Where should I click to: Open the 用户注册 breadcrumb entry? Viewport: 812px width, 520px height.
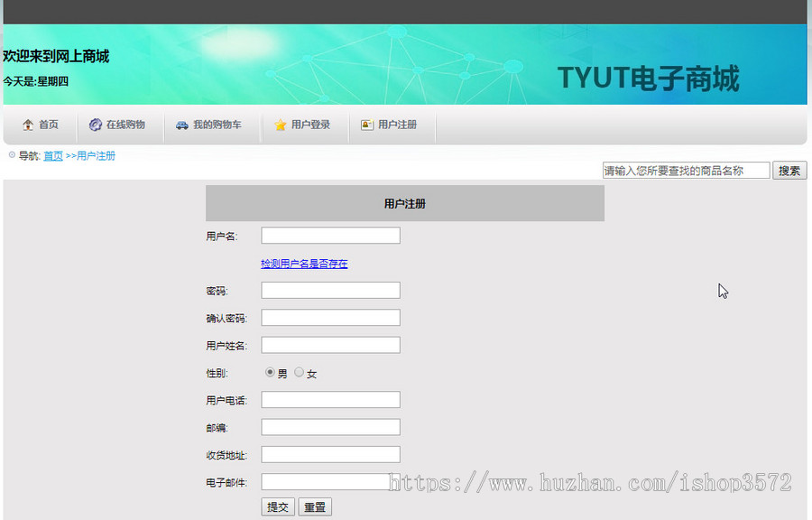(x=96, y=155)
